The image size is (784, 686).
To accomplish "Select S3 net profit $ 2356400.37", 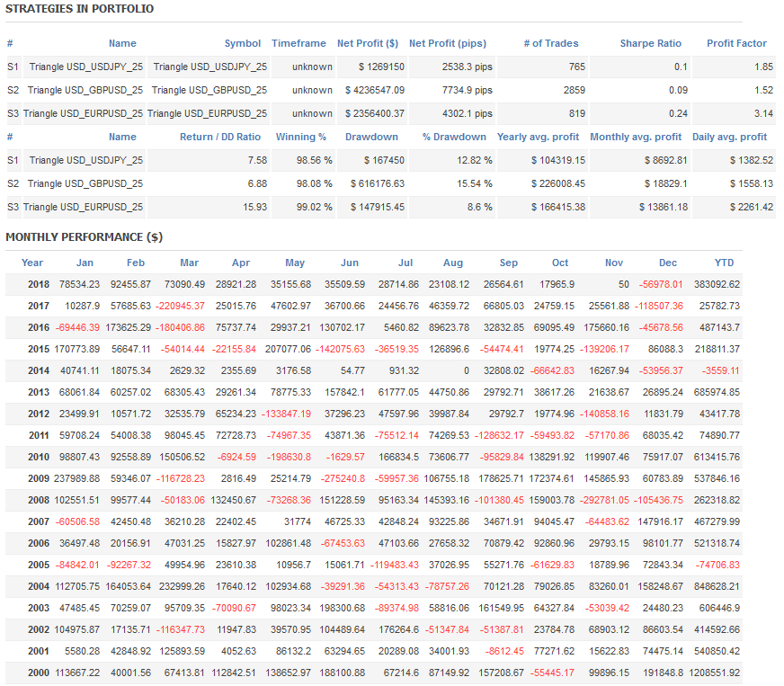I will pyautogui.click(x=375, y=114).
